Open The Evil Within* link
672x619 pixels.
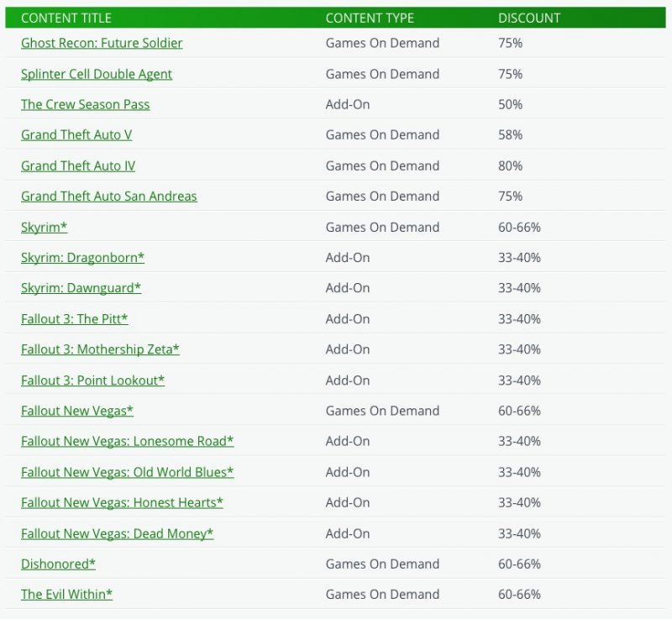(x=66, y=595)
